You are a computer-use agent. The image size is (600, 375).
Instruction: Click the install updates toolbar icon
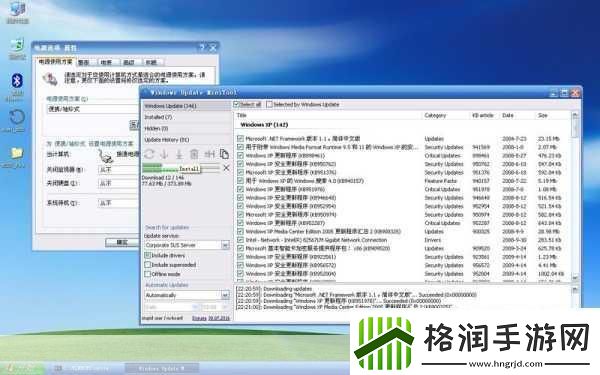pos(179,154)
